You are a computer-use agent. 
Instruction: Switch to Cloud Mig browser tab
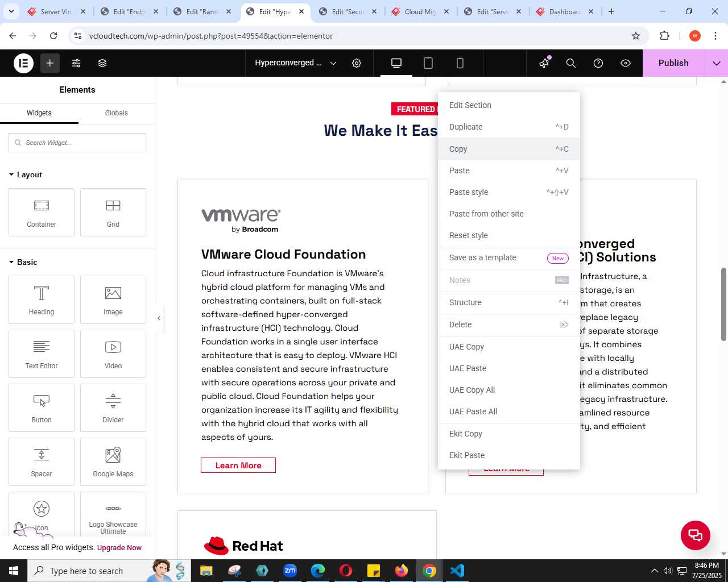coord(420,11)
